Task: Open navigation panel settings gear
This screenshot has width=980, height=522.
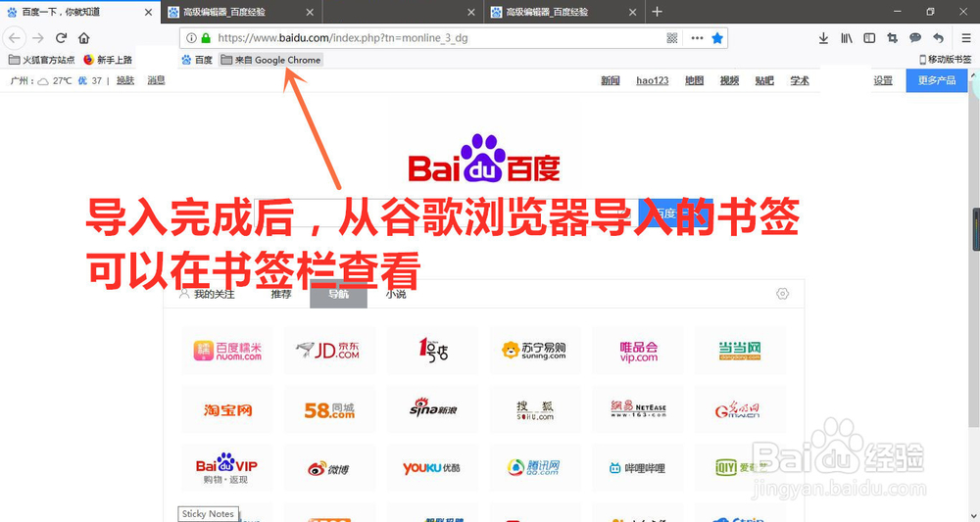Action: [782, 294]
